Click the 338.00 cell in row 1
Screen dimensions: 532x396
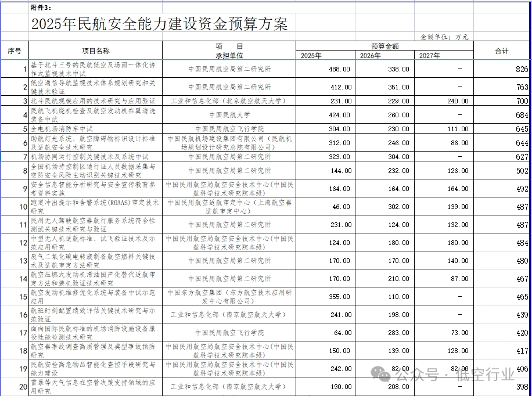pos(384,69)
